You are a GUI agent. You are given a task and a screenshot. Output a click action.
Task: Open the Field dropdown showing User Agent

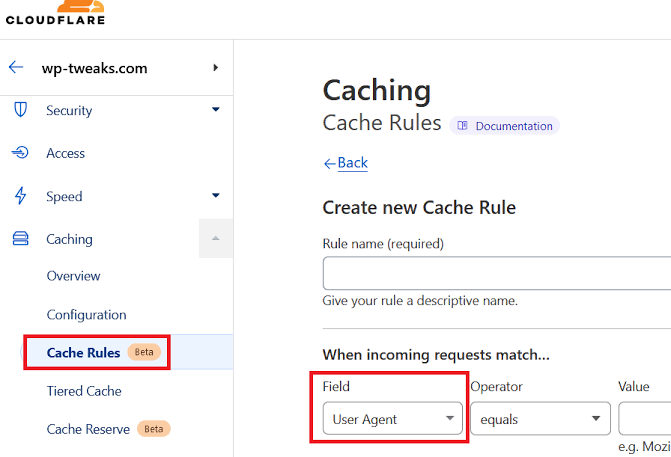point(392,418)
